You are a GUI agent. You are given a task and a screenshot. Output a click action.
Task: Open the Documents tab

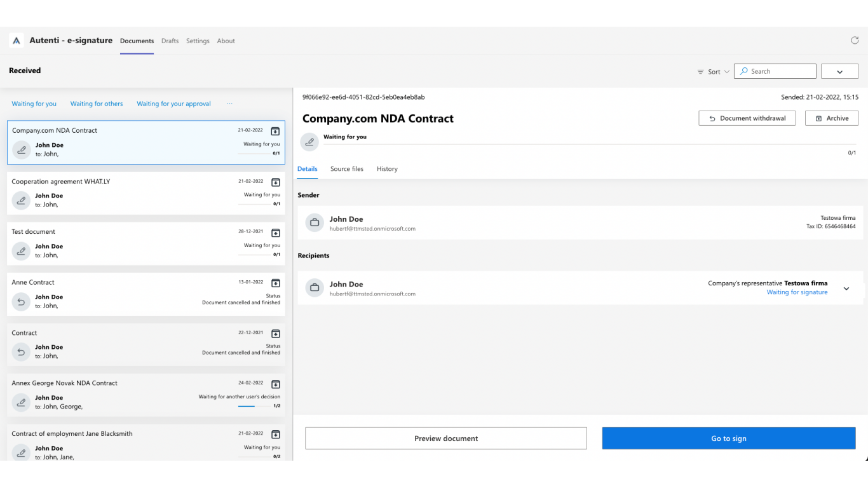click(x=137, y=41)
